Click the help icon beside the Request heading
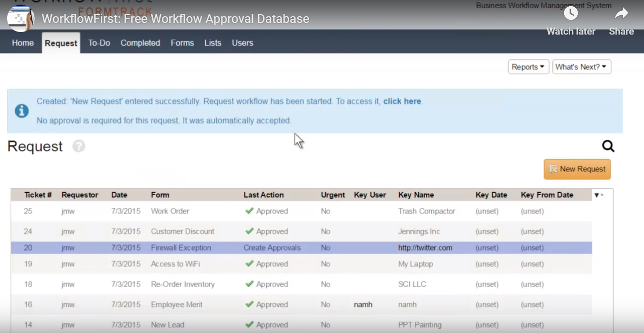Viewport: 644px width, 333px height. tap(80, 147)
